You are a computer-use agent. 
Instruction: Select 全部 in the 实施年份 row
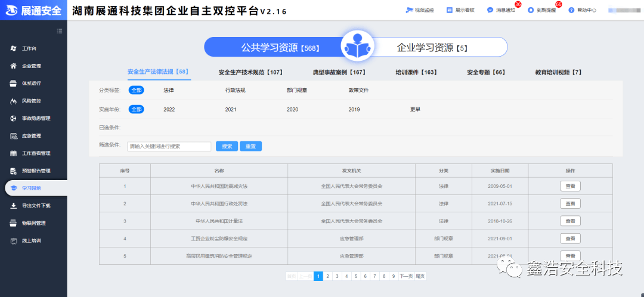pos(137,109)
